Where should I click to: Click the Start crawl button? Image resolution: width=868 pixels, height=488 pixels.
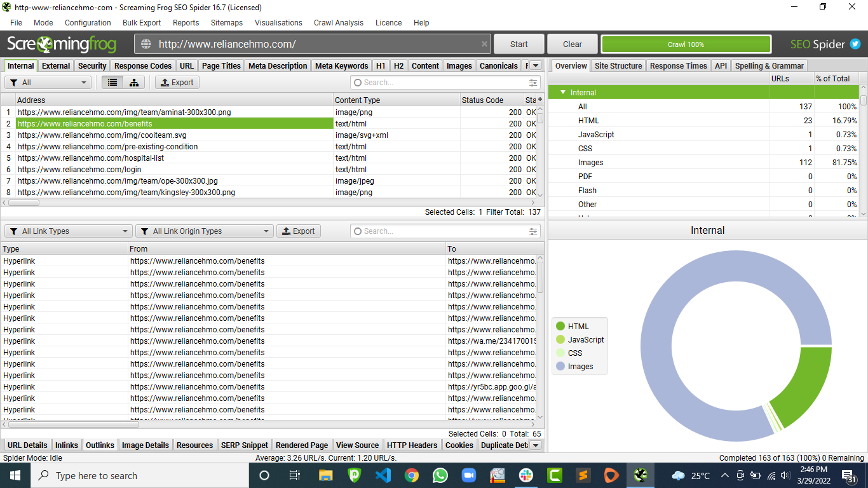[519, 44]
